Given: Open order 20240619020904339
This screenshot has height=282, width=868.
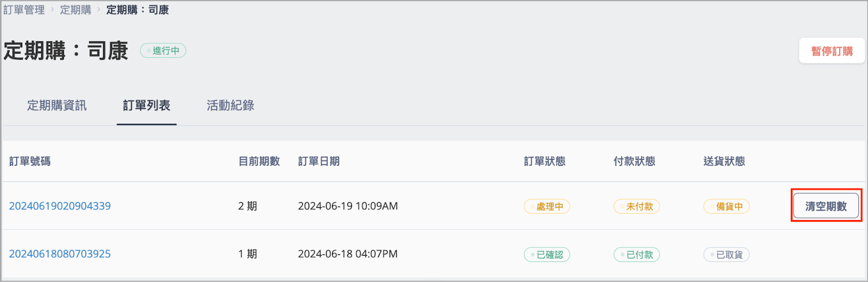Looking at the screenshot, I should point(60,206).
